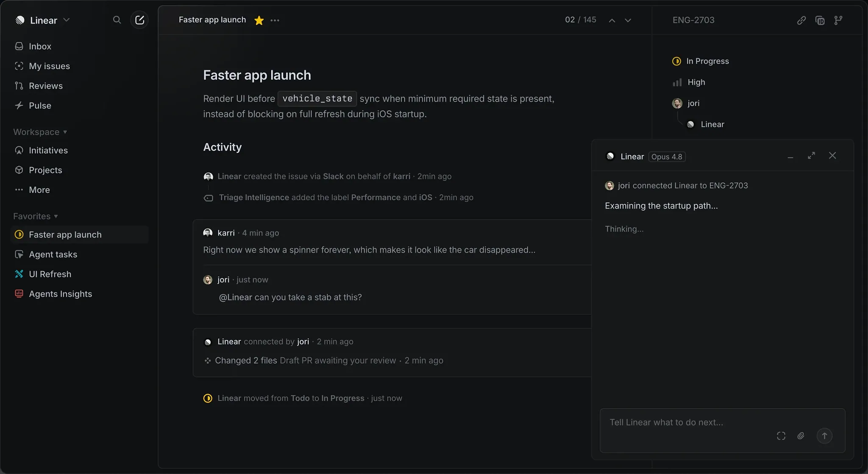Open Initiatives in the sidebar
Screen dimensions: 868x474
coord(80,151)
